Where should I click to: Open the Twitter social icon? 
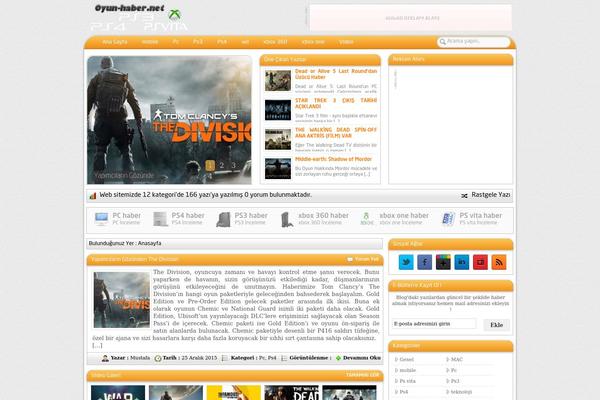[406, 262]
